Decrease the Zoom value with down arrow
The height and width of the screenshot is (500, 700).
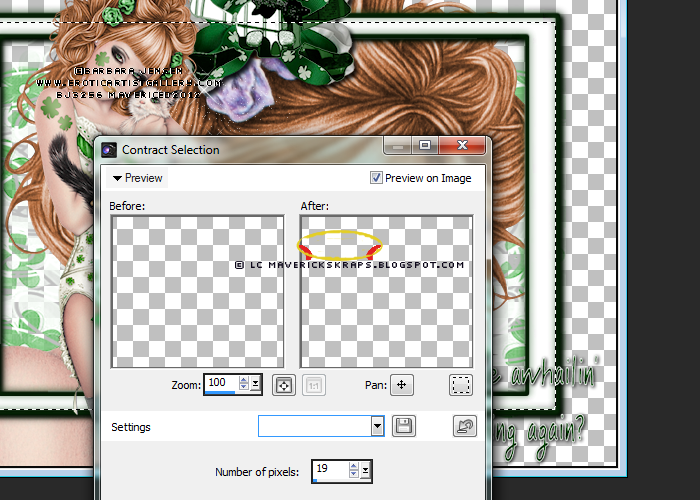[244, 387]
